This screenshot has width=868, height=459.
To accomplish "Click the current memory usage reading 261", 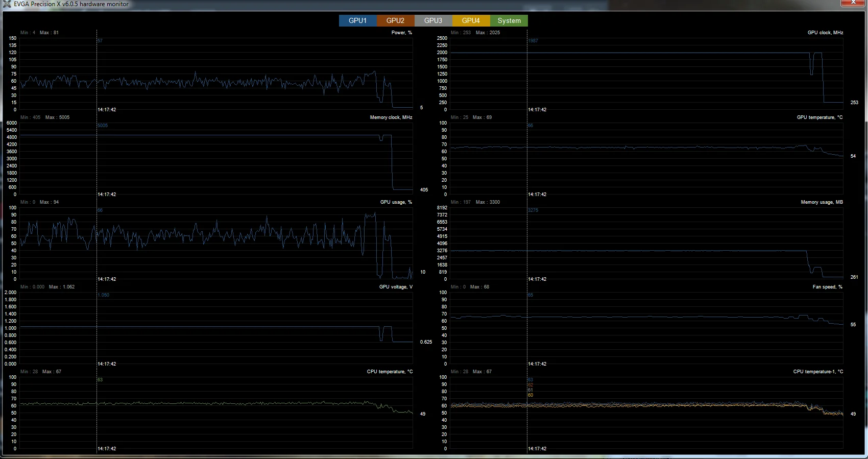I will (x=854, y=277).
